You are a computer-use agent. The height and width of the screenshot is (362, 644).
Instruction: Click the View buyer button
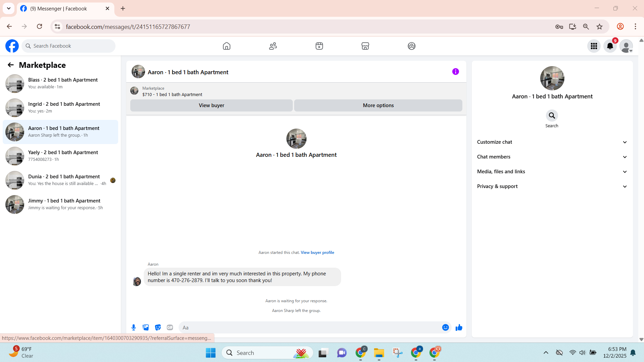pyautogui.click(x=212, y=105)
